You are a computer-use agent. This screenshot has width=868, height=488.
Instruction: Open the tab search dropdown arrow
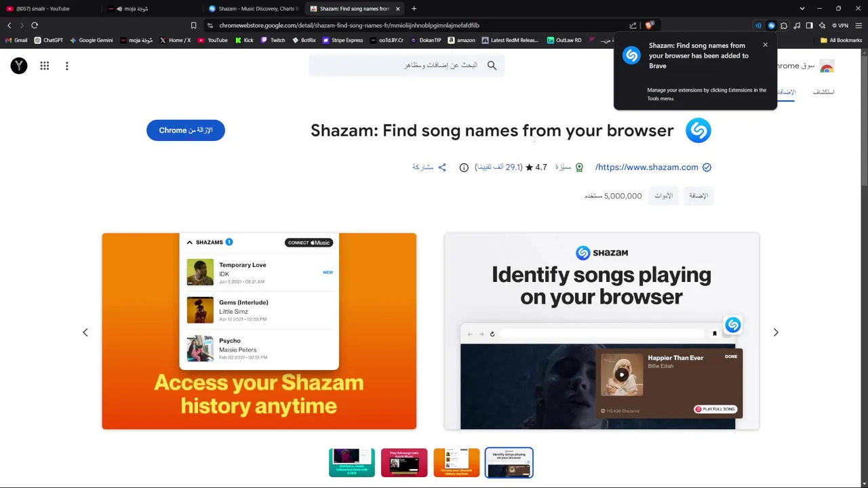tap(802, 9)
